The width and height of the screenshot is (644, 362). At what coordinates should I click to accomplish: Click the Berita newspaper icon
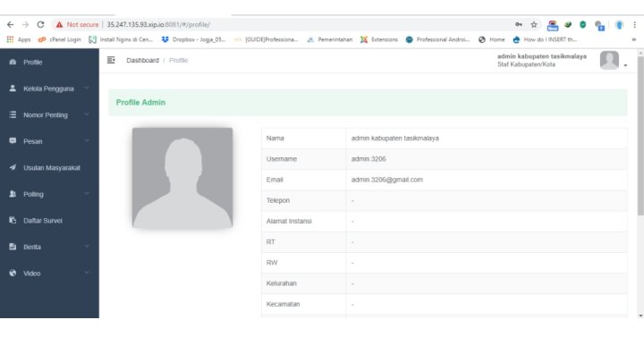tap(13, 247)
